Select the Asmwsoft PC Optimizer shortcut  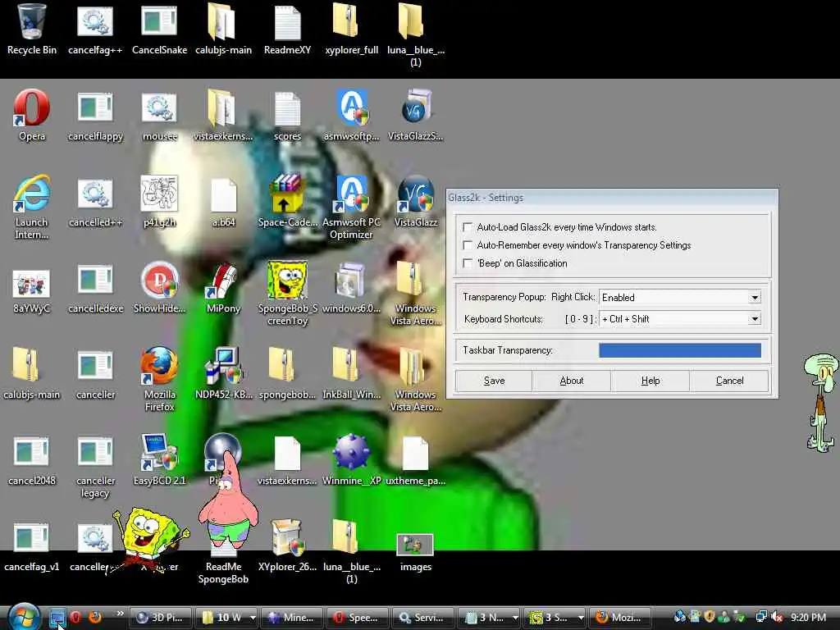click(351, 207)
